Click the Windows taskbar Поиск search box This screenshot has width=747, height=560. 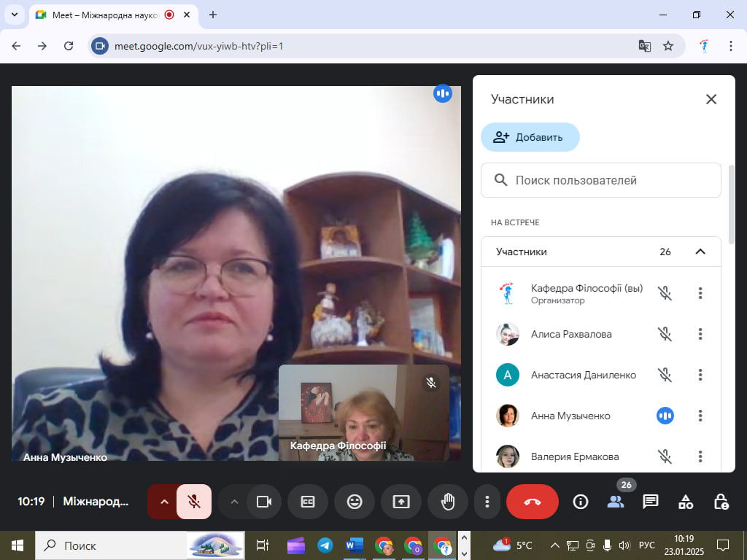point(140,545)
